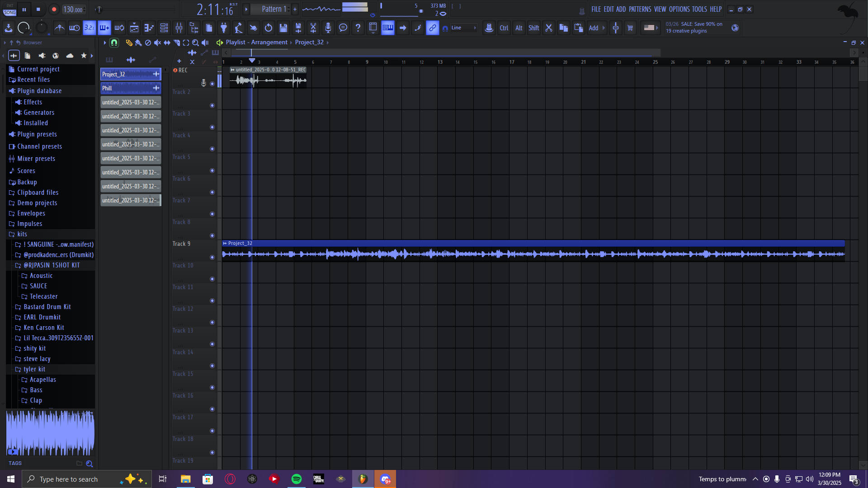Select the Zoom tool in playlist toolbar
Screen dimensions: 868x488
(195, 42)
